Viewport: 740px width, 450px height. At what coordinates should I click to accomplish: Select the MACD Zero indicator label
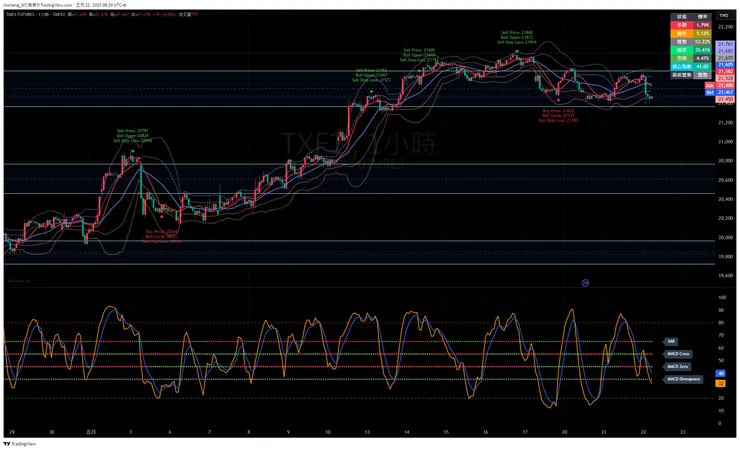point(677,367)
